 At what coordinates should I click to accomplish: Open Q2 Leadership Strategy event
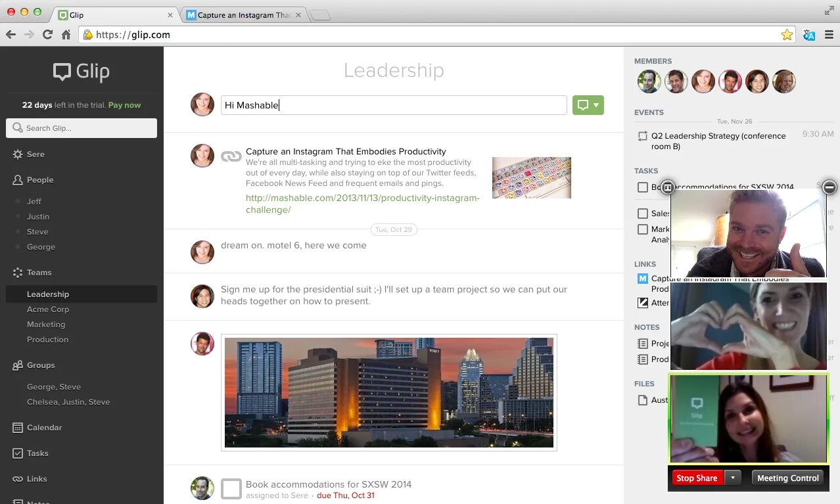[718, 141]
